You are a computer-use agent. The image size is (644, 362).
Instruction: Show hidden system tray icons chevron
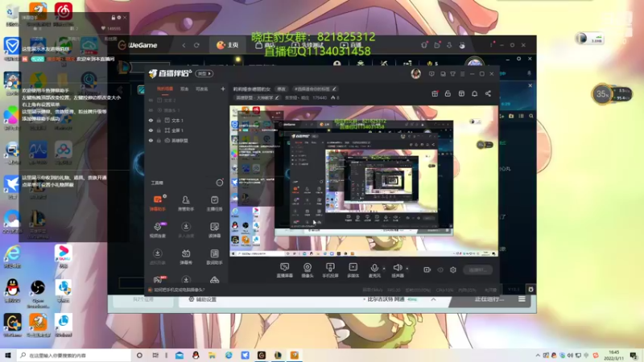pos(538,356)
